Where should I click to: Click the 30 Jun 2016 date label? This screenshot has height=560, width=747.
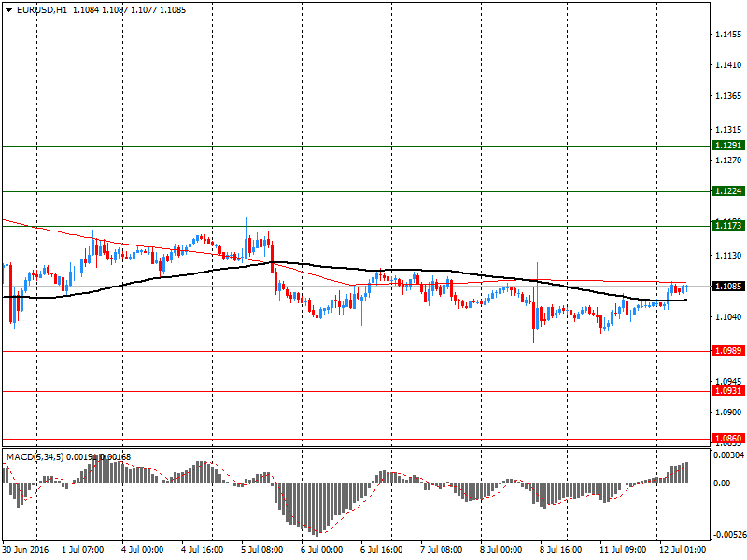tap(25, 550)
